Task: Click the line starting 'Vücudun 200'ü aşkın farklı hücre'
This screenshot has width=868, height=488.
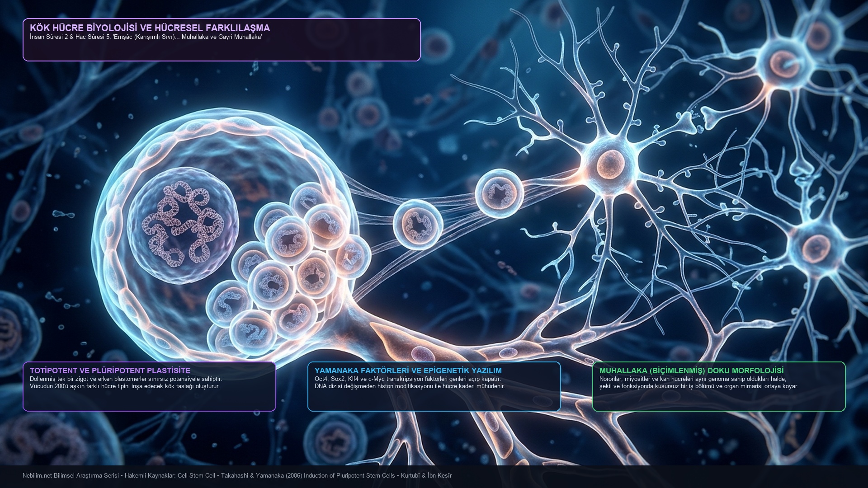Action: click(x=125, y=386)
